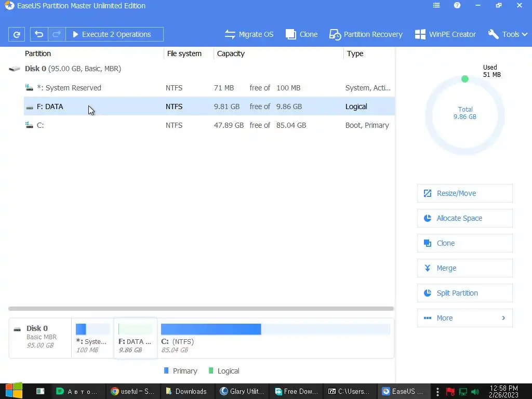Screen dimensions: 532x399
Task: Open the help question mark icon
Action: click(x=457, y=5)
